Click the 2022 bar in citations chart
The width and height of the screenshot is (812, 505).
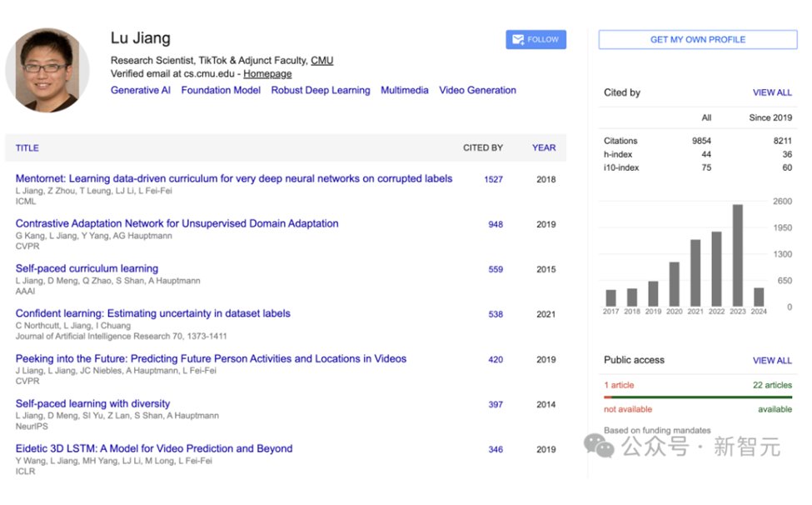716,269
